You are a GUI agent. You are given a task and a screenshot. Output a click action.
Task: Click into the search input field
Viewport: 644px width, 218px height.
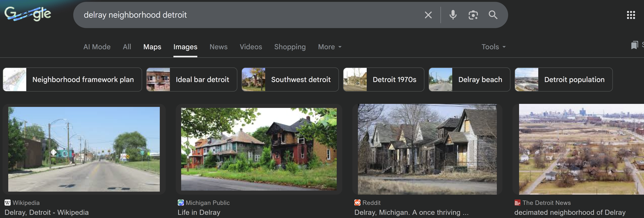[x=250, y=15]
